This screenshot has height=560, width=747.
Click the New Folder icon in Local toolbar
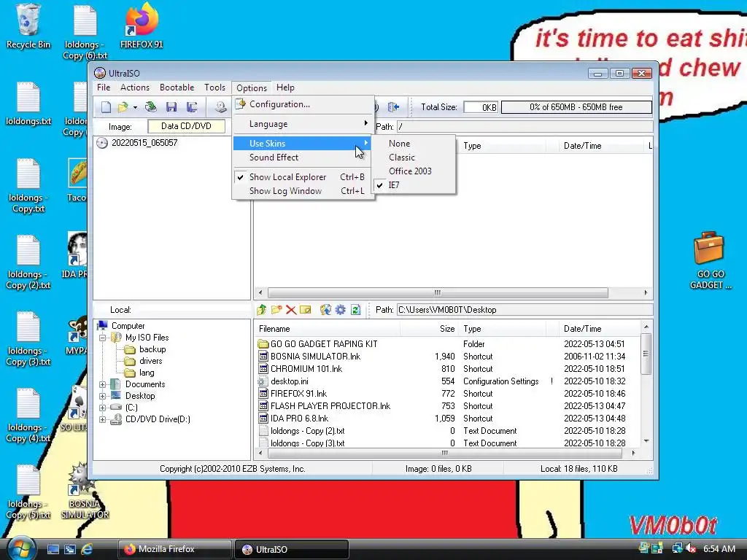[x=276, y=310]
